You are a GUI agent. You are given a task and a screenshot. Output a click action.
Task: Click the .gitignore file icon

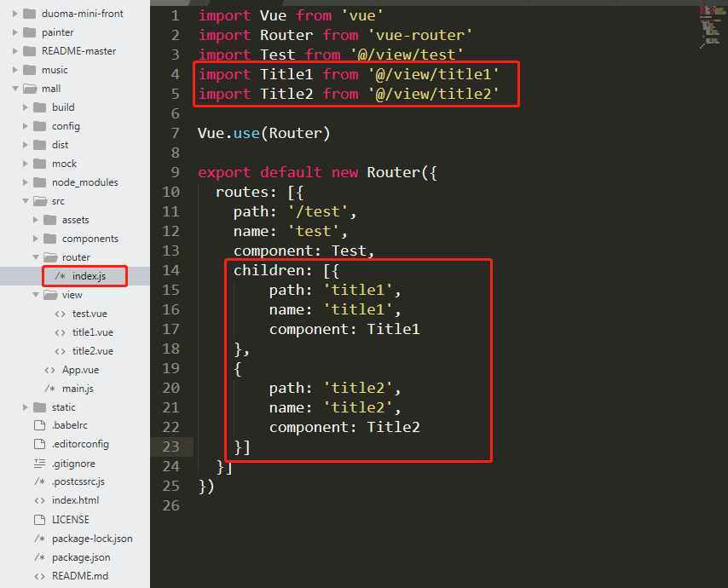pos(38,463)
